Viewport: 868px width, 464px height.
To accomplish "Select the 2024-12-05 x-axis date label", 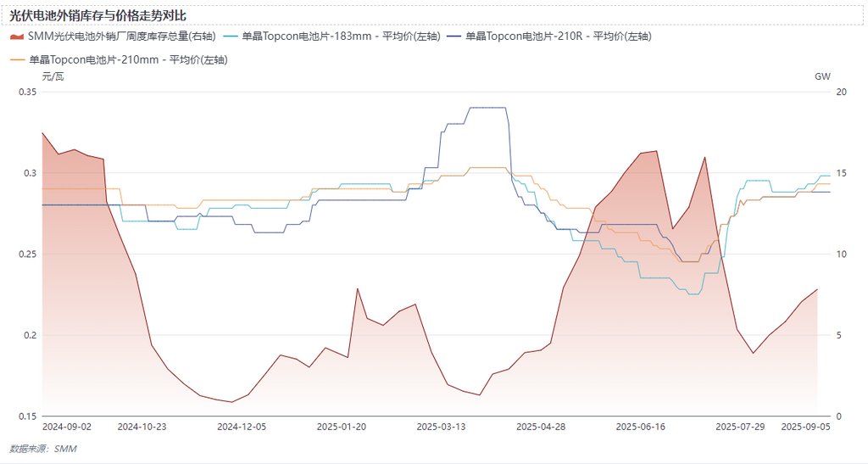I will (x=242, y=427).
